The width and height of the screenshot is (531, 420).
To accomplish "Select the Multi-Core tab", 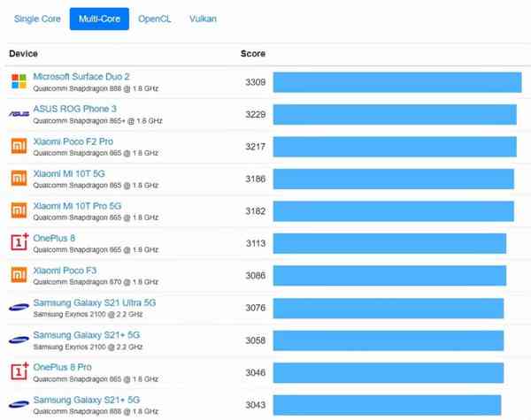I will 99,19.
